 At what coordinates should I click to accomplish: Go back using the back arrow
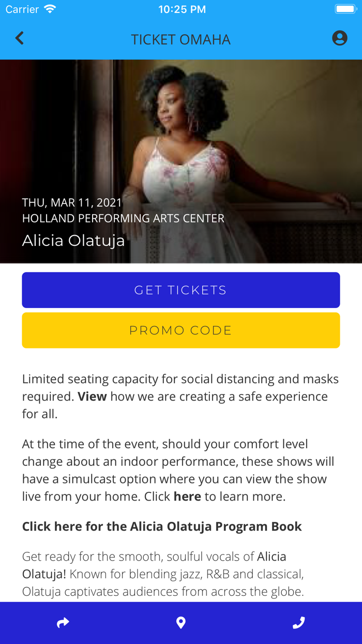[19, 38]
